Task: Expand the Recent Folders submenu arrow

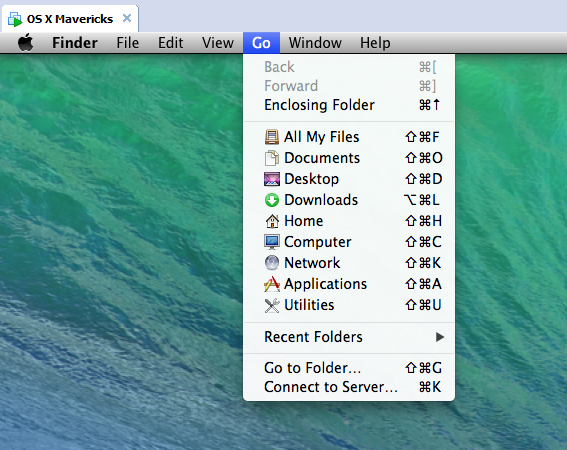Action: [x=440, y=337]
